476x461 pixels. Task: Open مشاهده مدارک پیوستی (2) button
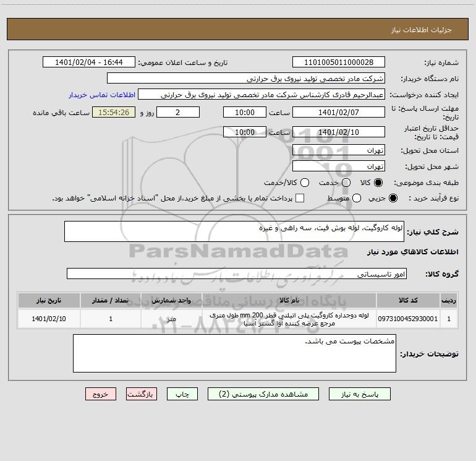click(x=263, y=394)
